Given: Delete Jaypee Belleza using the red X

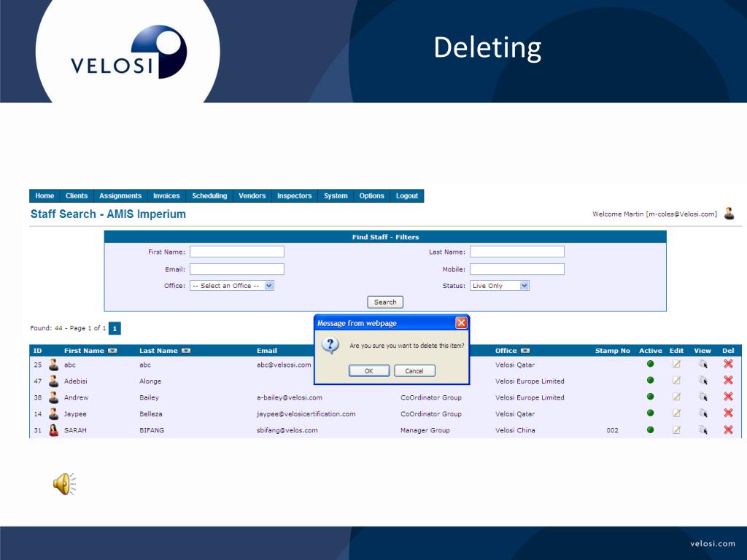Looking at the screenshot, I should (728, 413).
